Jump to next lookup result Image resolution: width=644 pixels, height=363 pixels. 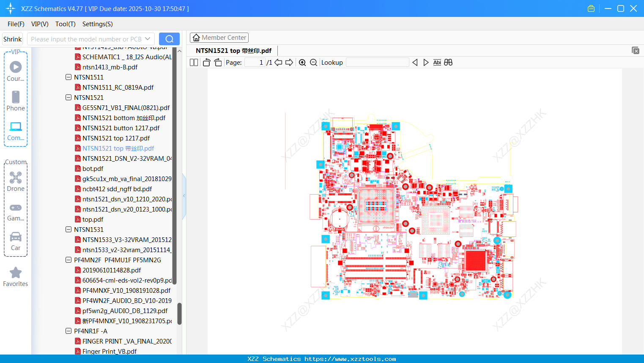click(426, 63)
